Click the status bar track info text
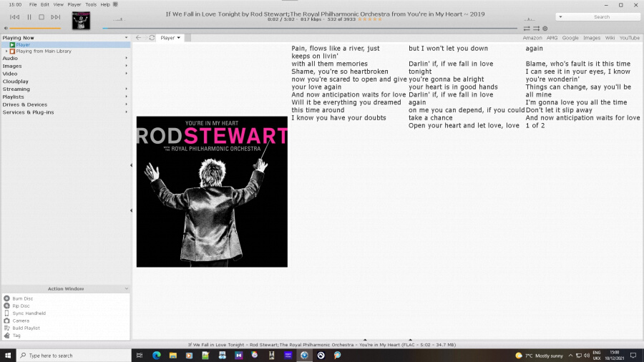Screen dimensions: 644x362 pyautogui.click(x=321, y=345)
